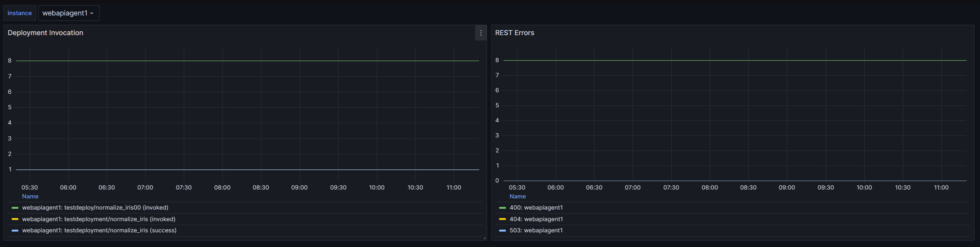Open the Deployment Invocation panel three-dot menu
980x247 pixels.
point(481,33)
